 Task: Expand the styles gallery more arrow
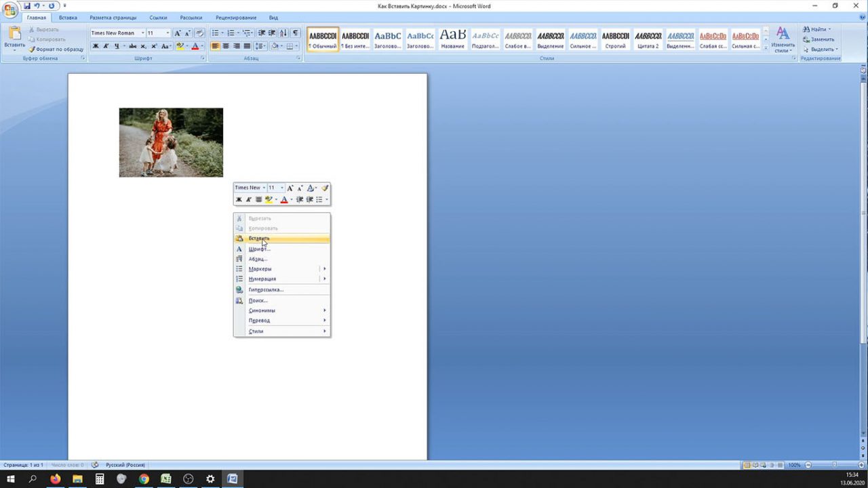[x=766, y=47]
